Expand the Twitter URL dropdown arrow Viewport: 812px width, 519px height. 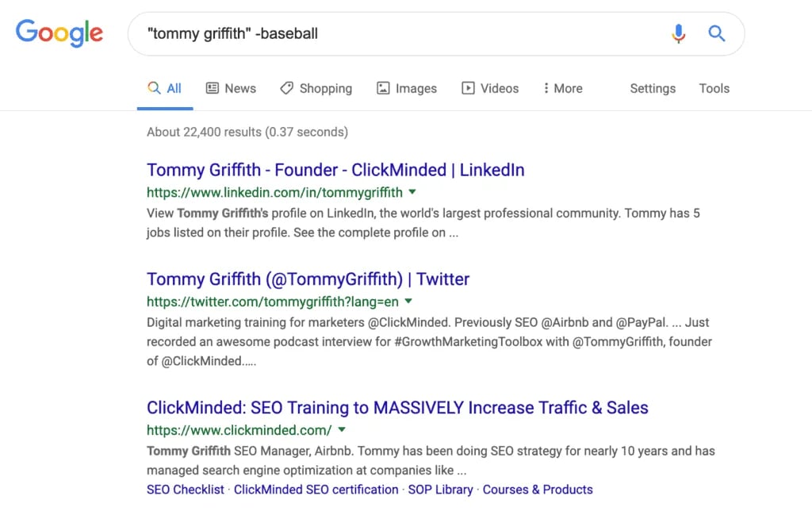408,302
